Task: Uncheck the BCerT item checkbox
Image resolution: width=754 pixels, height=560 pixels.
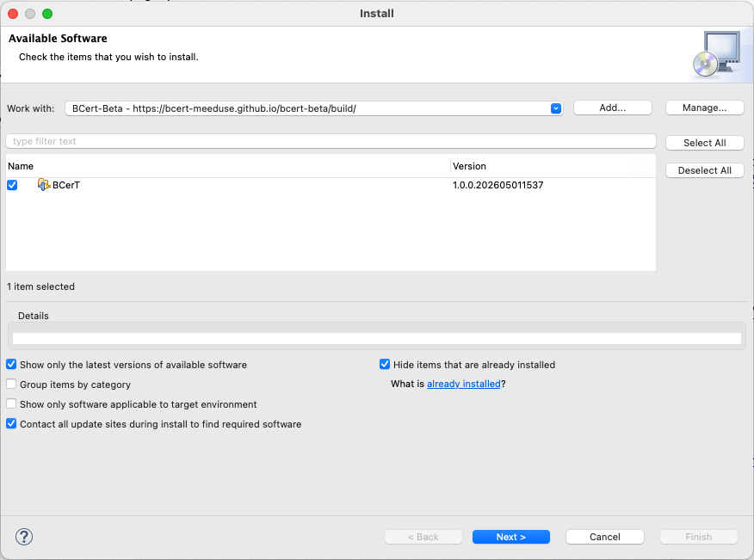Action: (x=12, y=185)
